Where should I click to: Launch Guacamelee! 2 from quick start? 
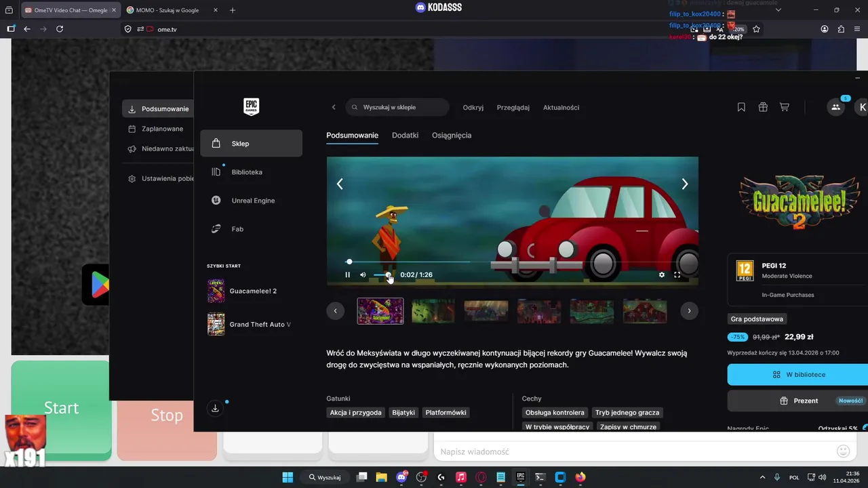point(251,291)
